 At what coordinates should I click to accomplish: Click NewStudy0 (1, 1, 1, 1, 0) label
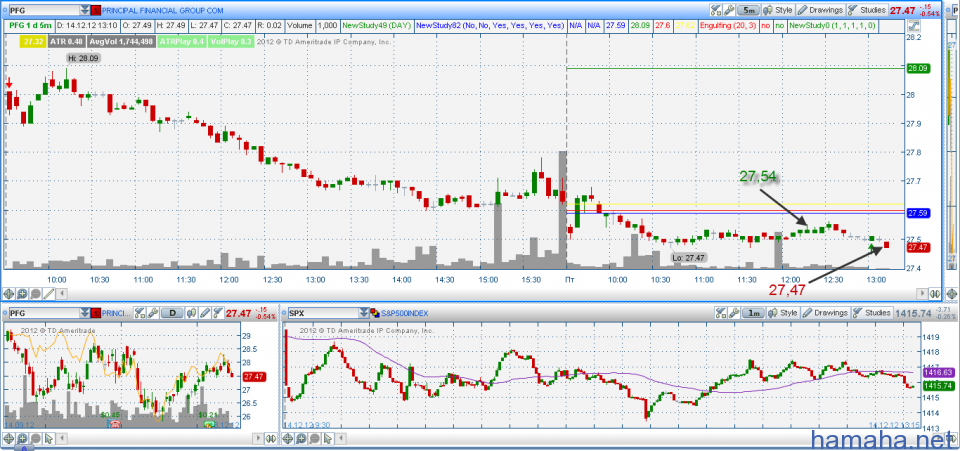point(833,26)
